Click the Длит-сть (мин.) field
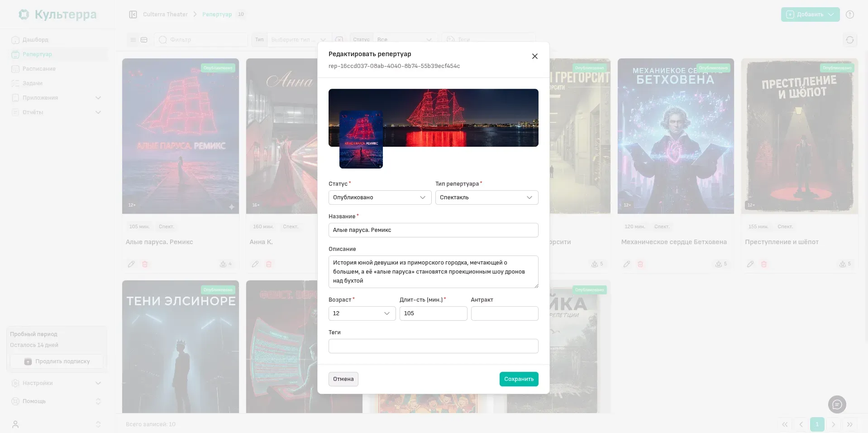Screen dimensions: 868x433 [x=433, y=313]
